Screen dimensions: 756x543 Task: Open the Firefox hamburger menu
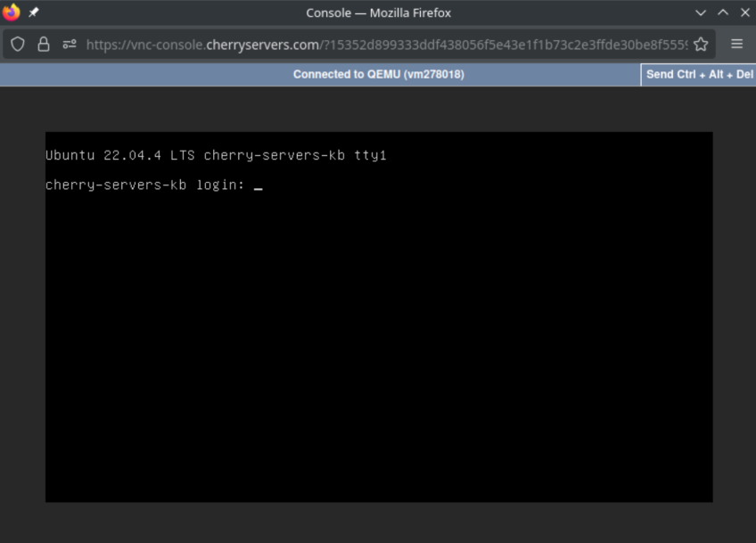[x=736, y=44]
